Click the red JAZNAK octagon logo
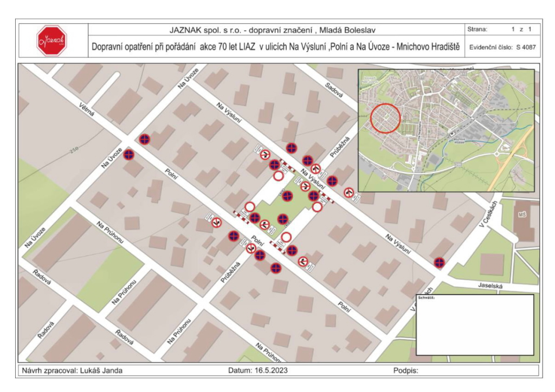The height and width of the screenshot is (392, 555). pos(51,41)
